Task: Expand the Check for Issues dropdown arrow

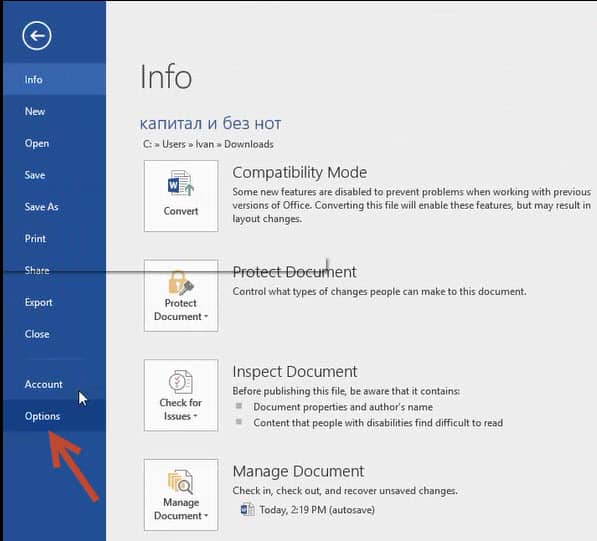Action: tap(195, 416)
